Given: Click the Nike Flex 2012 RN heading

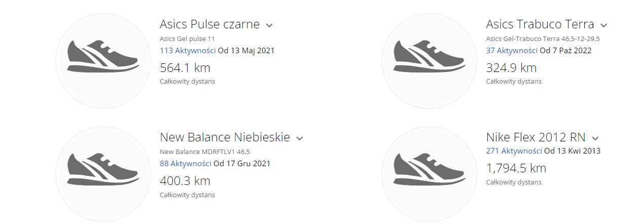Looking at the screenshot, I should click(x=536, y=137).
